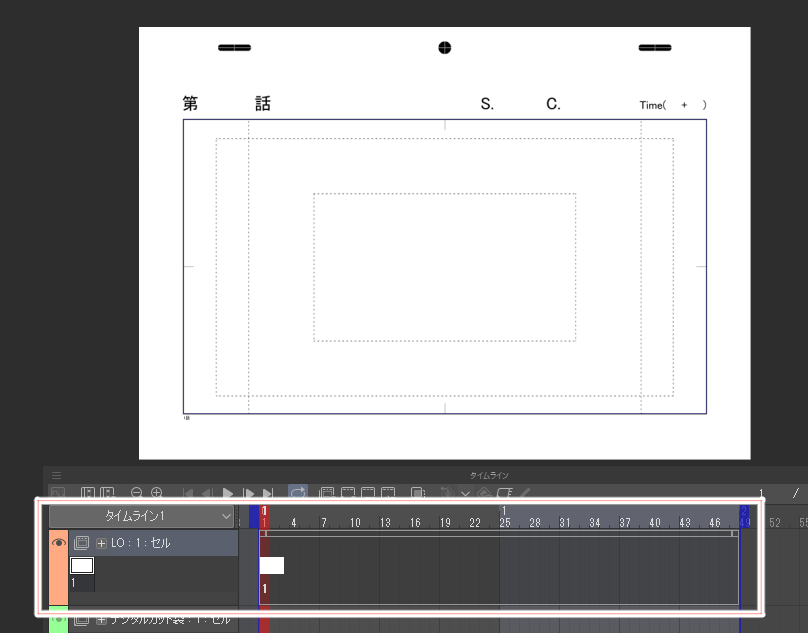This screenshot has width=808, height=633.
Task: Select the LO : 1 : セル layer row
Action: tap(154, 543)
